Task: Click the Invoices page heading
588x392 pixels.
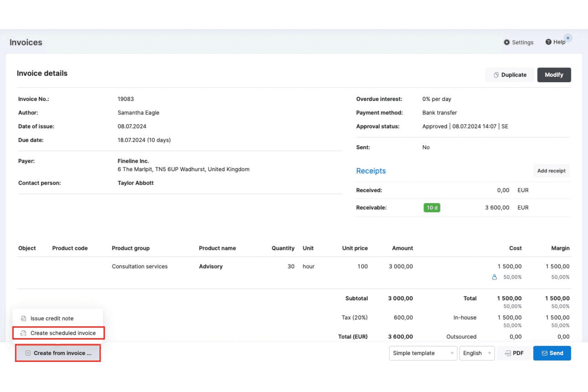Action: point(26,42)
